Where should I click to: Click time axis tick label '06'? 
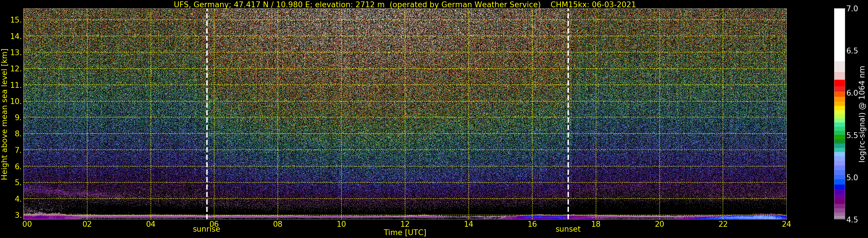[214, 224]
